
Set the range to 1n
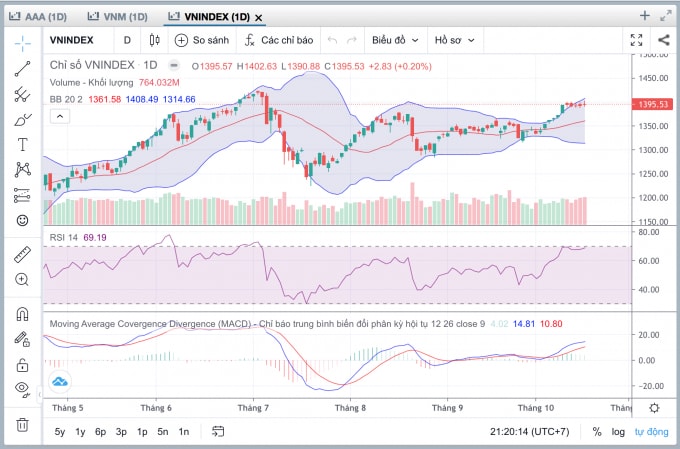coord(184,432)
